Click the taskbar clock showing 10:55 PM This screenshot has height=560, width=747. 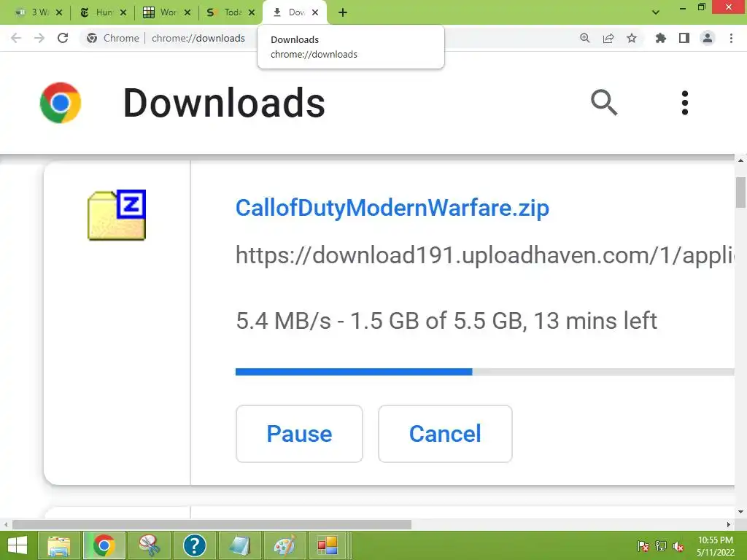(716, 546)
